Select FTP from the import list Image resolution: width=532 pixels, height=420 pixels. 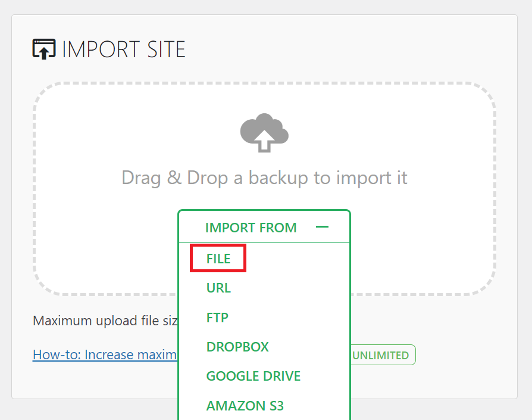(217, 317)
